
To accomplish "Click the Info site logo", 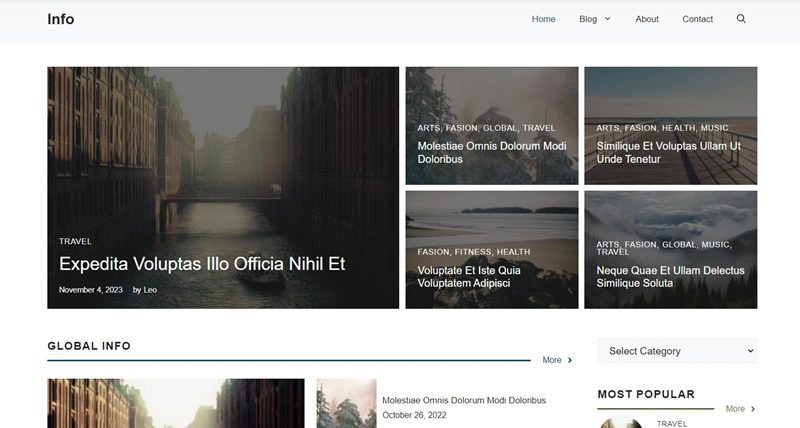I will 61,19.
